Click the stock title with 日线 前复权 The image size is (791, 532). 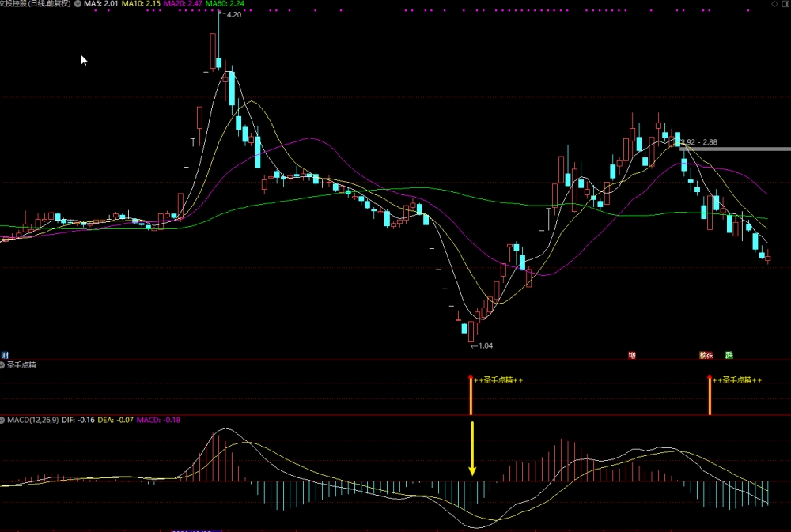coord(36,3)
